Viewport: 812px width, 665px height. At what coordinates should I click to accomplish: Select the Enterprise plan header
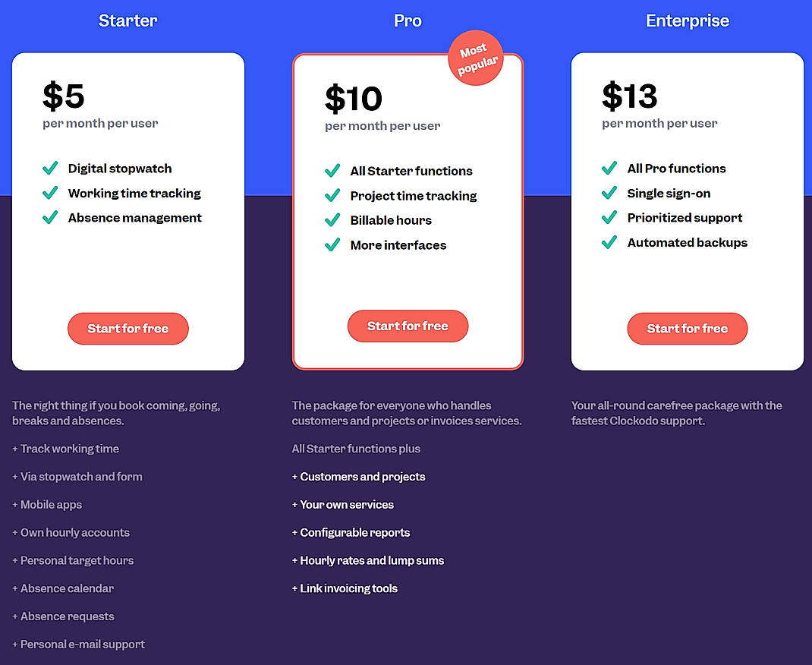click(x=687, y=20)
